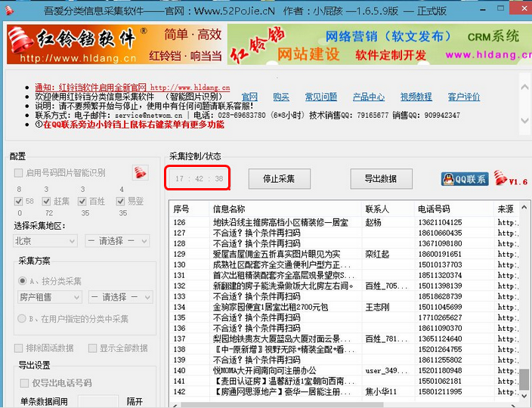This screenshot has width=532, height=408.
Task: Check 显示全部数据 option
Action: 92,348
